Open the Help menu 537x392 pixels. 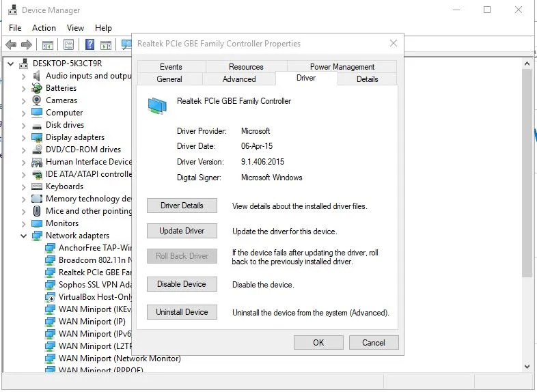click(x=103, y=28)
